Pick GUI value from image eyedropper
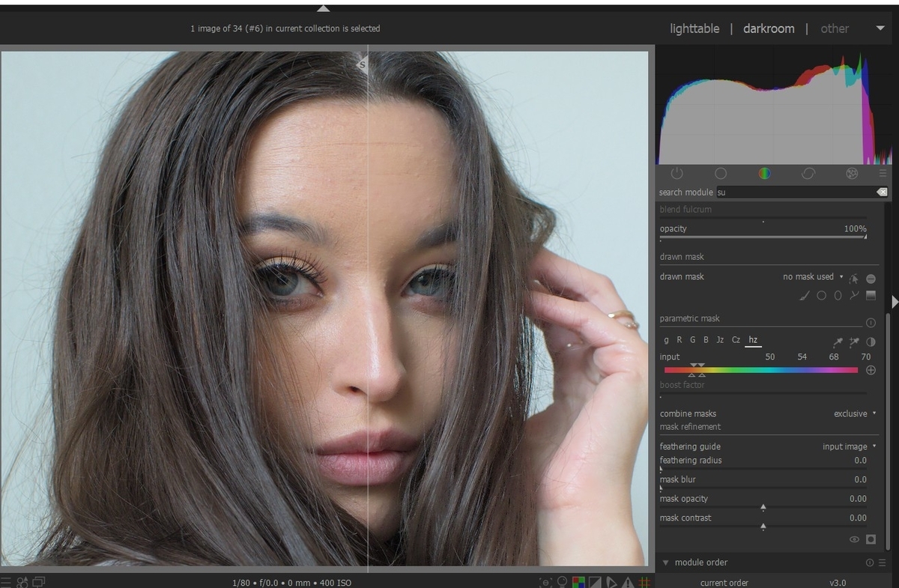899x588 pixels. tap(838, 342)
